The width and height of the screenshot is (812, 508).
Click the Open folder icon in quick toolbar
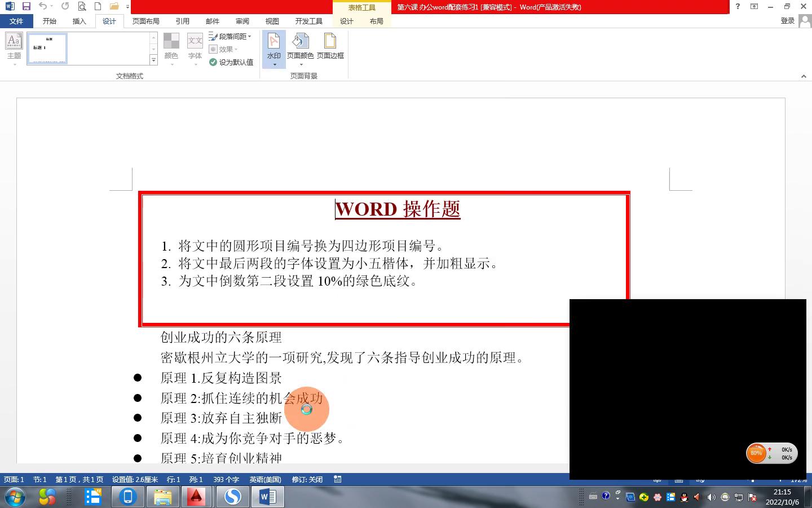click(x=114, y=7)
